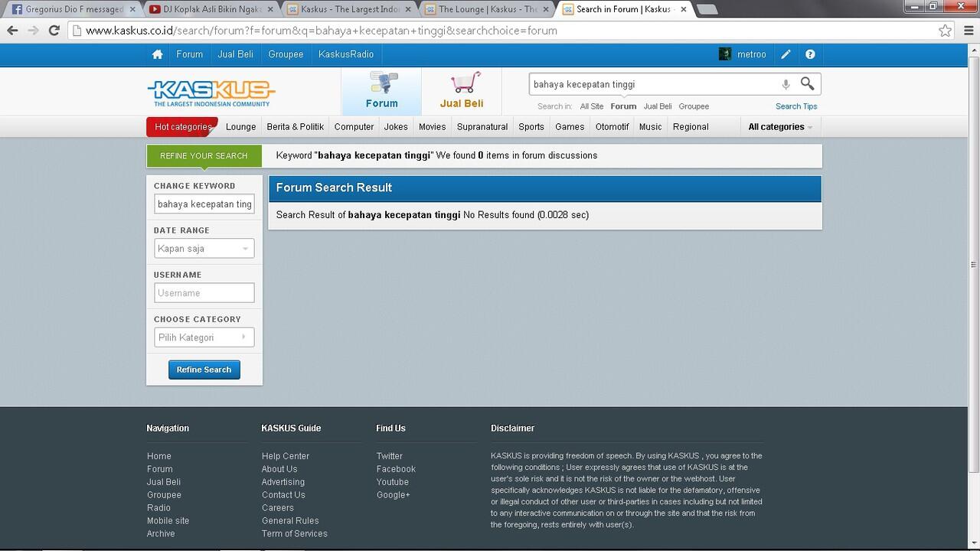Open Groupee in the blue top bar
Image resolution: width=980 pixels, height=551 pixels.
point(286,54)
